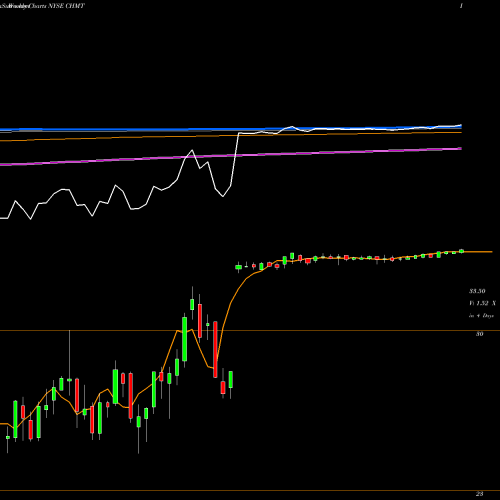Click the 33.30 price value label
The height and width of the screenshot is (500, 500).
(x=477, y=291)
